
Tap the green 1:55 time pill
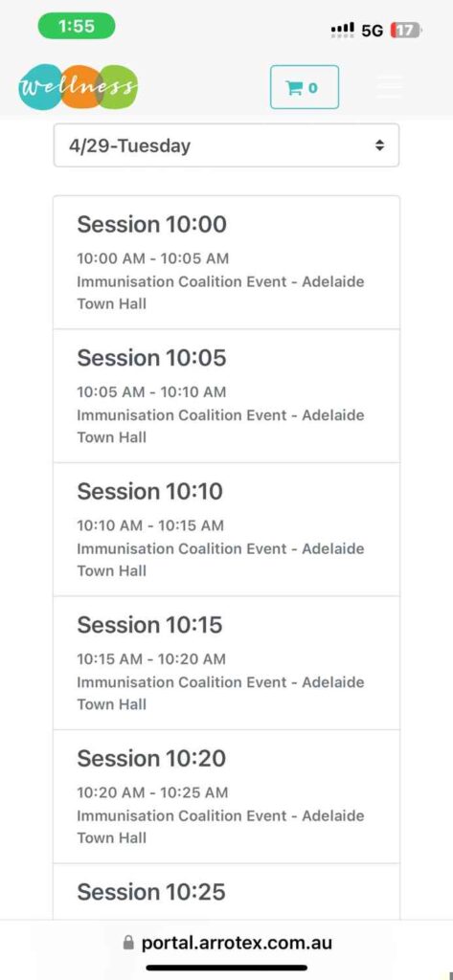(x=77, y=26)
